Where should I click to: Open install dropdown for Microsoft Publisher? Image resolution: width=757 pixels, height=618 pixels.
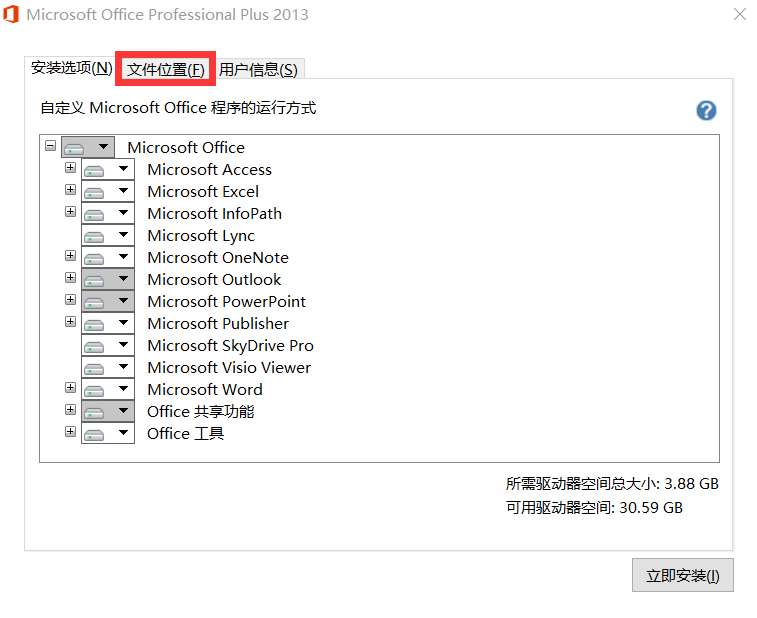coord(108,323)
